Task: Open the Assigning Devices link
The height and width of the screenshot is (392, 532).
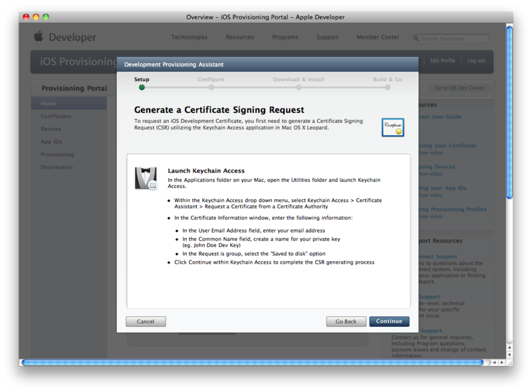Action: coord(437,167)
